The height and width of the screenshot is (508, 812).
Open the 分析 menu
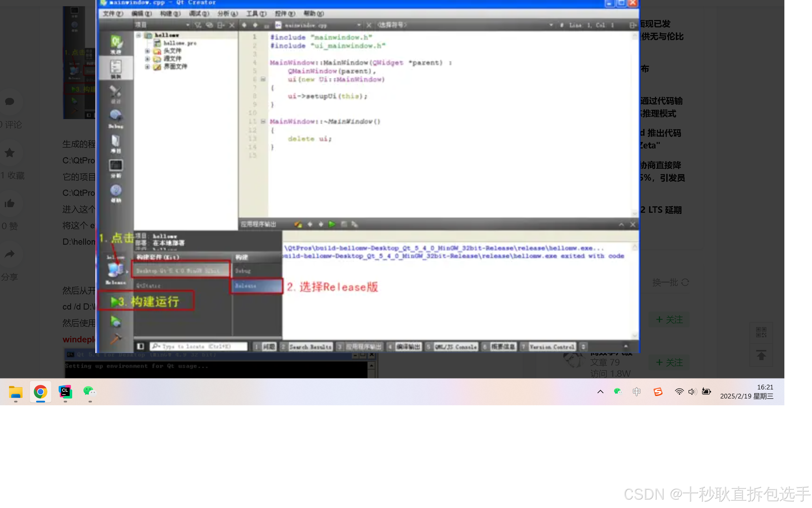click(228, 14)
